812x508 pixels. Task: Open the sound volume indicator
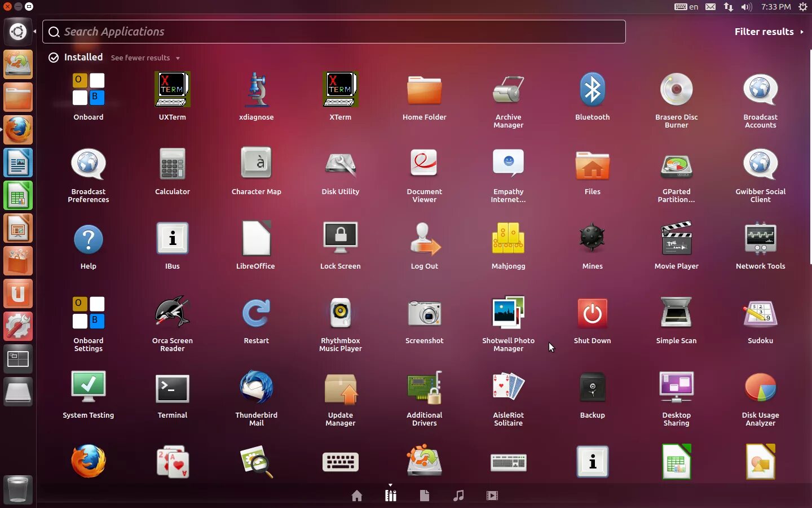point(747,7)
